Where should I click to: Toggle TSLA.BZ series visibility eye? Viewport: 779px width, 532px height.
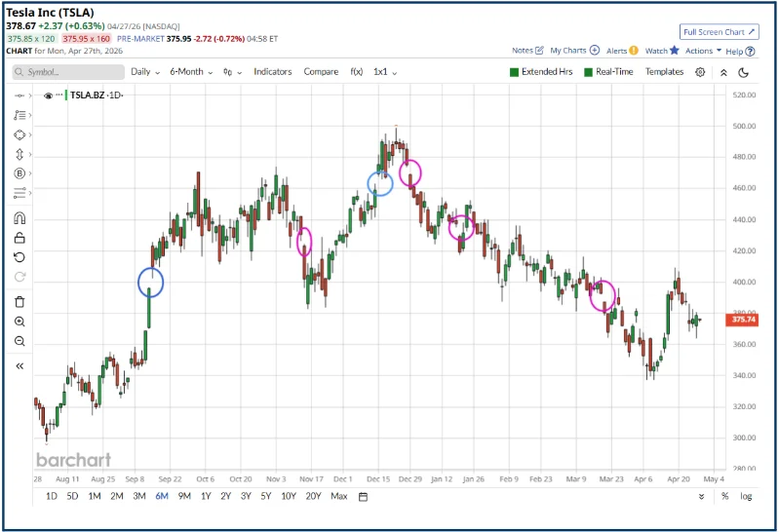click(48, 95)
